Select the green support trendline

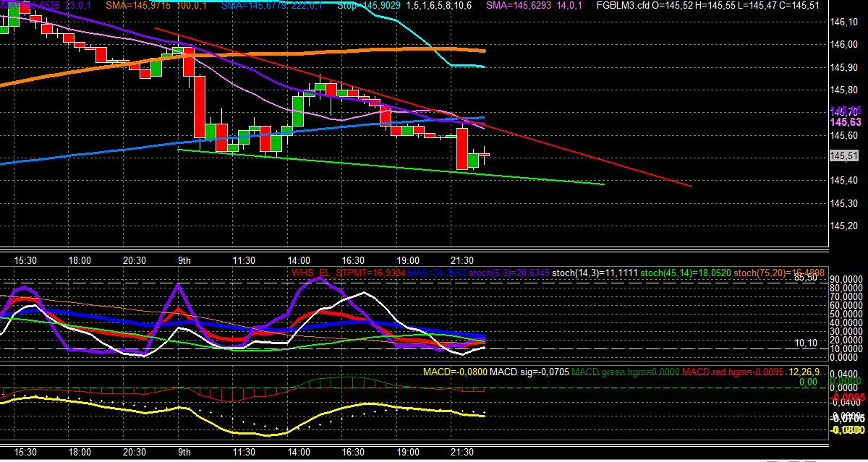pos(391,167)
